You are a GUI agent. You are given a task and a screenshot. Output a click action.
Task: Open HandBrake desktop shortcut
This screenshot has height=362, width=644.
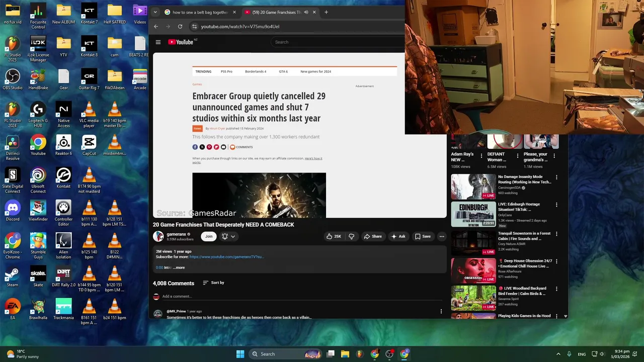(x=38, y=80)
